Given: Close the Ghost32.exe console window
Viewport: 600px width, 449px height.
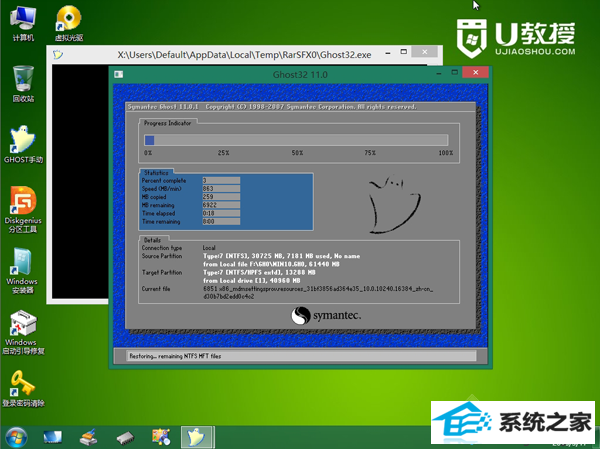Looking at the screenshot, I should 425,52.
